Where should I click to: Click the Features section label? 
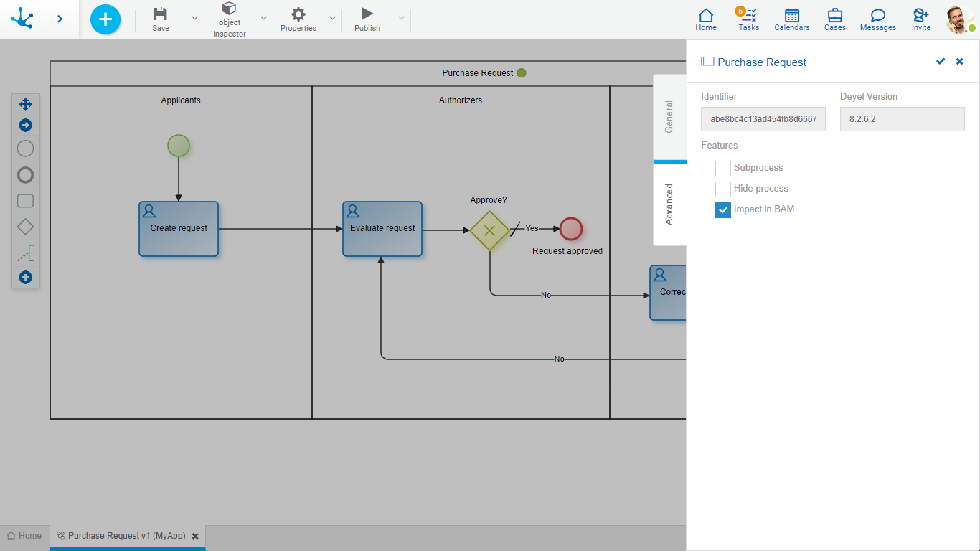pos(720,146)
